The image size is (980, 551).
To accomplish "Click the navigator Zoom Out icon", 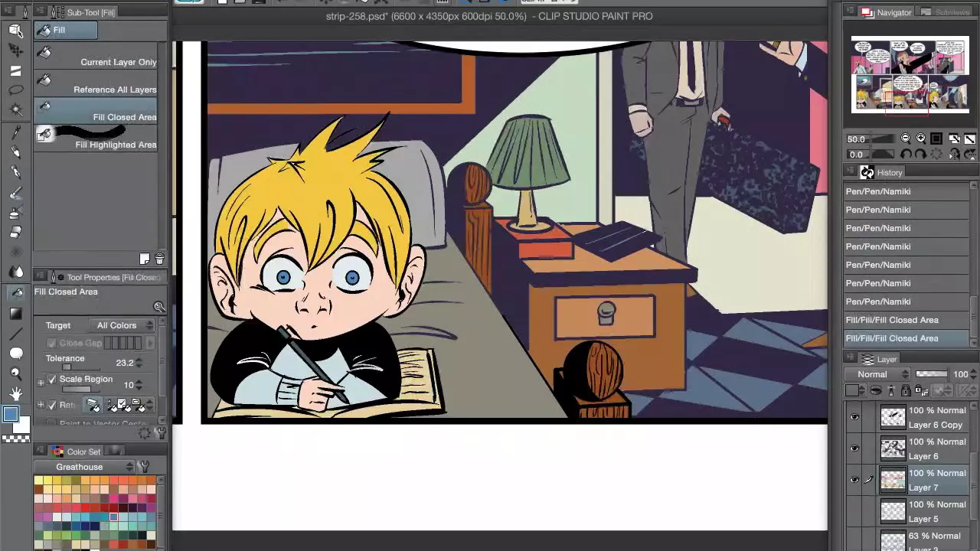I will point(906,139).
